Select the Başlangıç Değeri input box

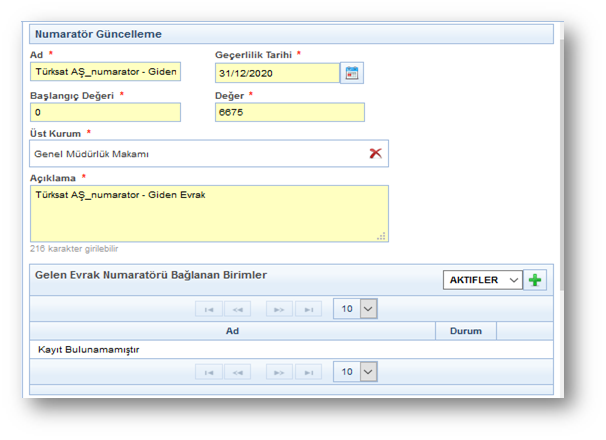pos(105,113)
